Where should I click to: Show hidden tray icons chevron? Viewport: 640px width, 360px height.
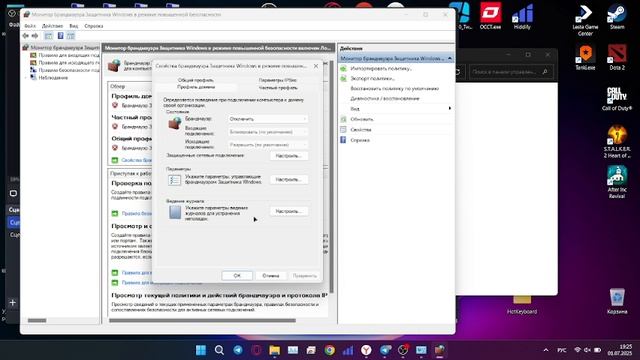click(x=546, y=350)
